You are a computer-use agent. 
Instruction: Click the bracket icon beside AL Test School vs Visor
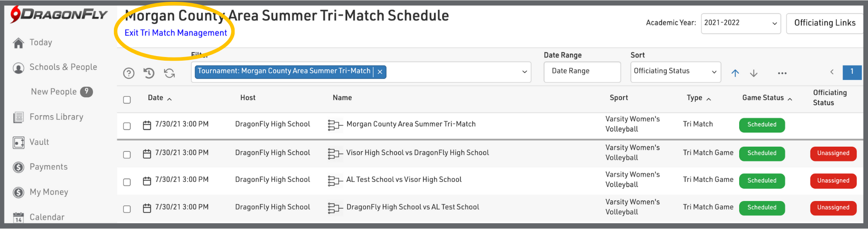pyautogui.click(x=335, y=181)
